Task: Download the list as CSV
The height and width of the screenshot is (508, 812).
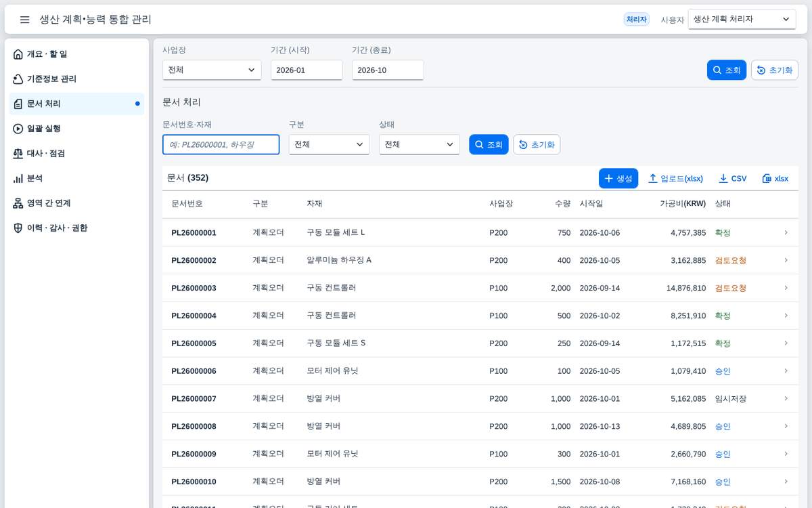Action: (x=732, y=178)
